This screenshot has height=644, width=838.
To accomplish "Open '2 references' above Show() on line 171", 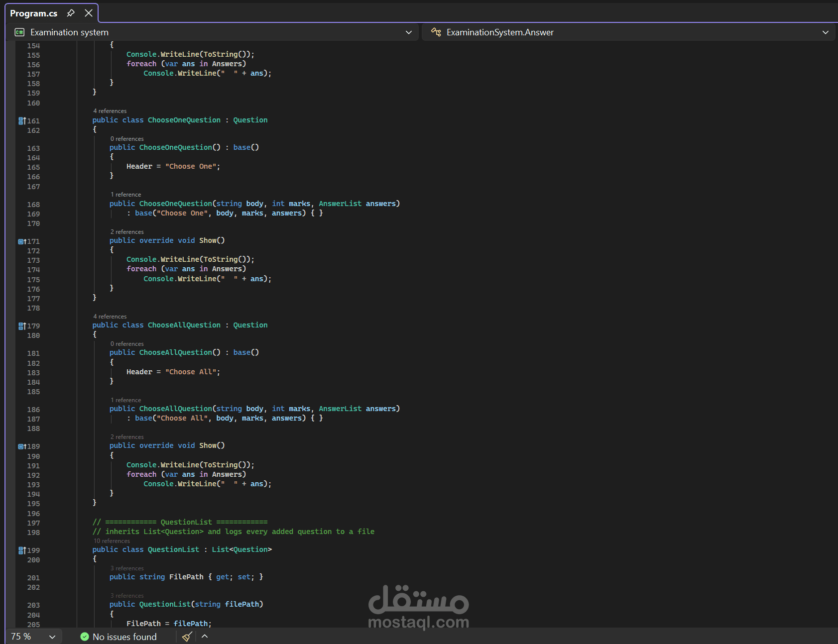I will (127, 232).
